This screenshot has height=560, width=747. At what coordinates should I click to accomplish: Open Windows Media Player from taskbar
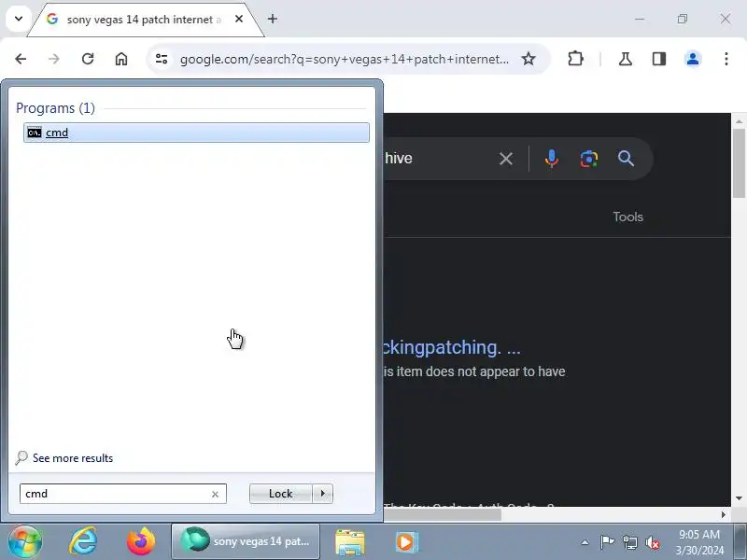406,542
